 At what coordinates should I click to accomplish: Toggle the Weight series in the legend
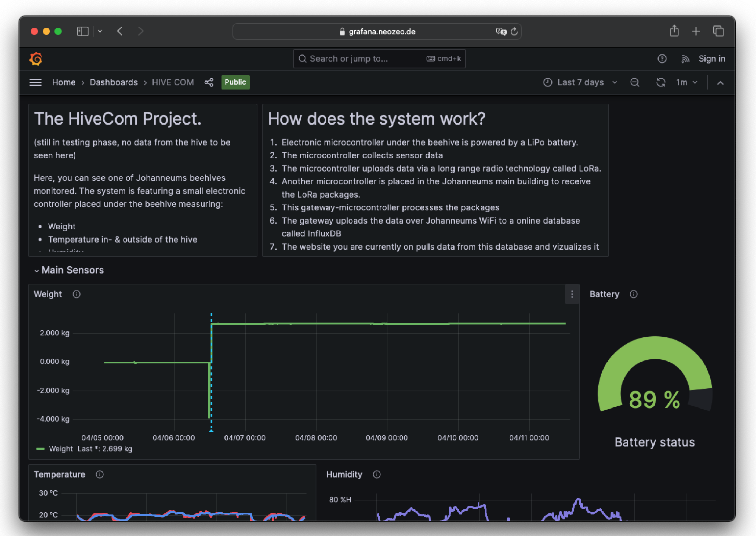point(60,449)
